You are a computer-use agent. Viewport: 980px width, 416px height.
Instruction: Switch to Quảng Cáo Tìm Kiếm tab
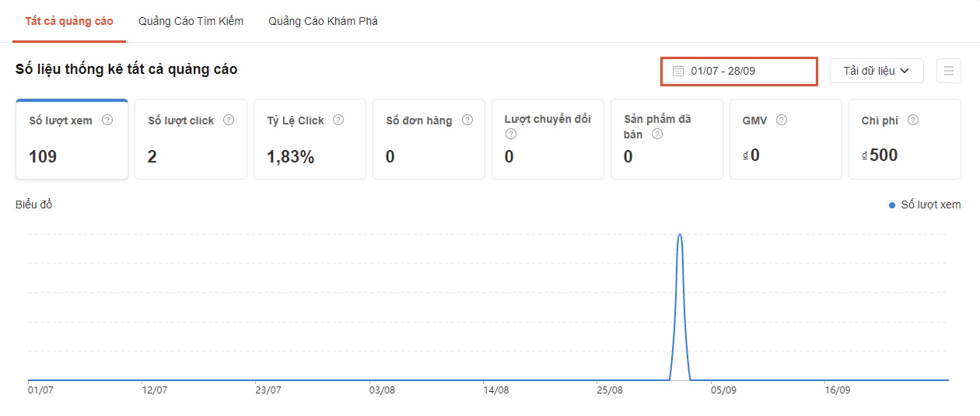191,21
